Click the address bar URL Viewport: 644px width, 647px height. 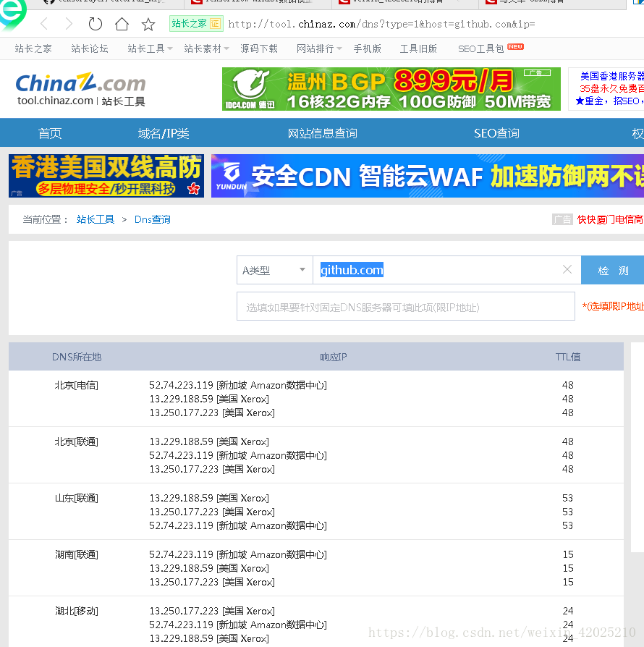pos(381,24)
